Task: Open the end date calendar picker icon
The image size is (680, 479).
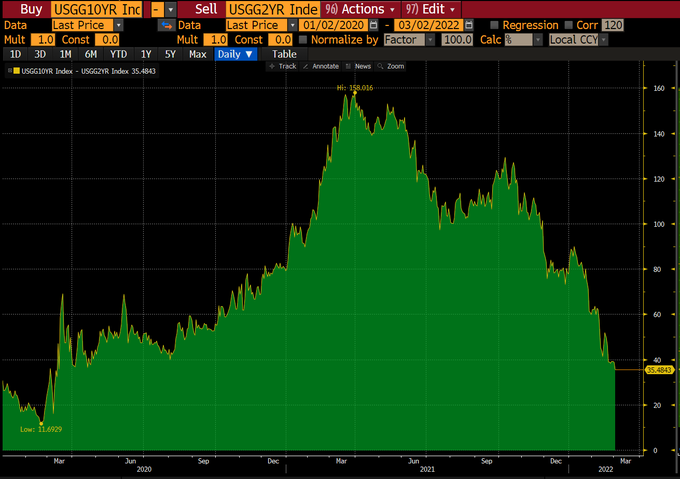Action: click(x=469, y=25)
